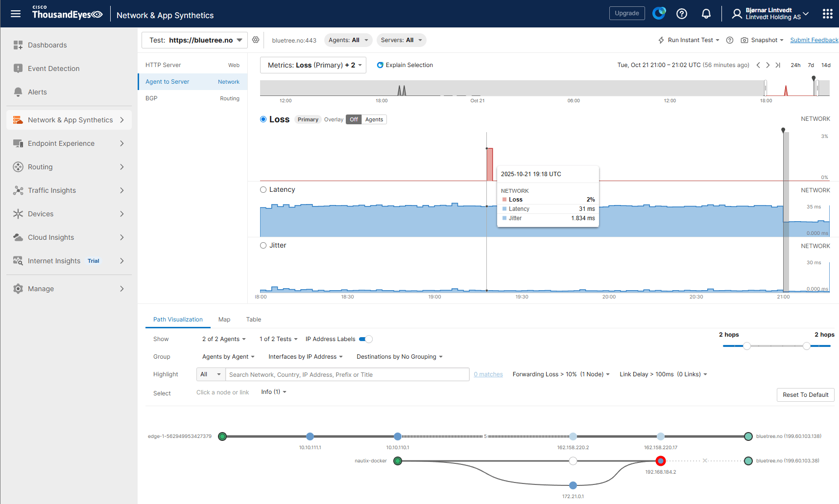The width and height of the screenshot is (839, 504).
Task: Click the left hops slider handle
Action: click(x=747, y=346)
